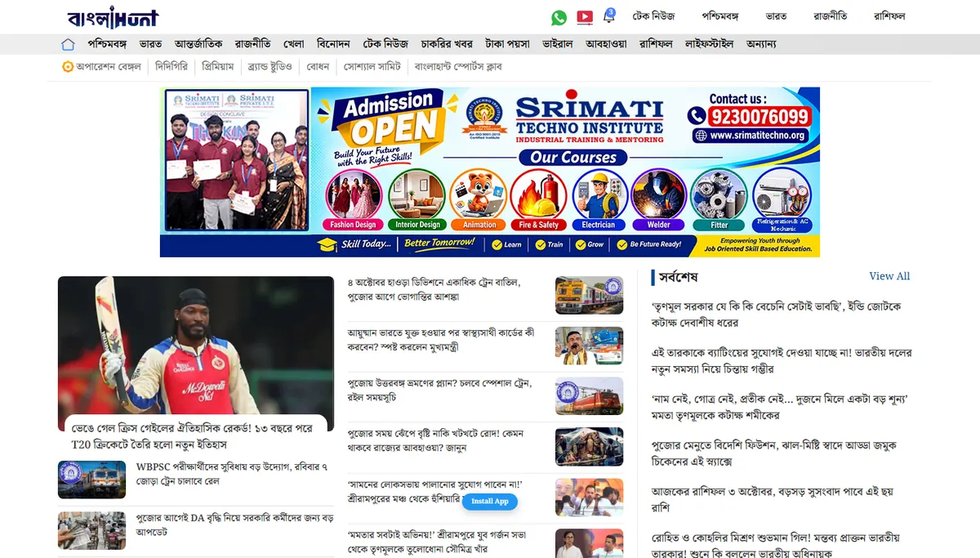Read শমীক মমতা কটাক্ষ latest item
The height and width of the screenshot is (558, 980).
click(x=780, y=407)
